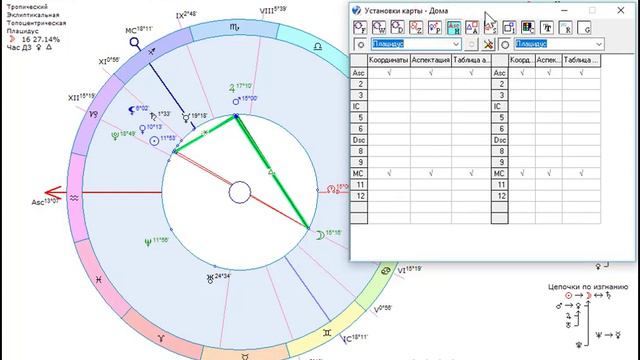
Task: Click the Neptune symbol at 11°56'
Action: pos(148,242)
